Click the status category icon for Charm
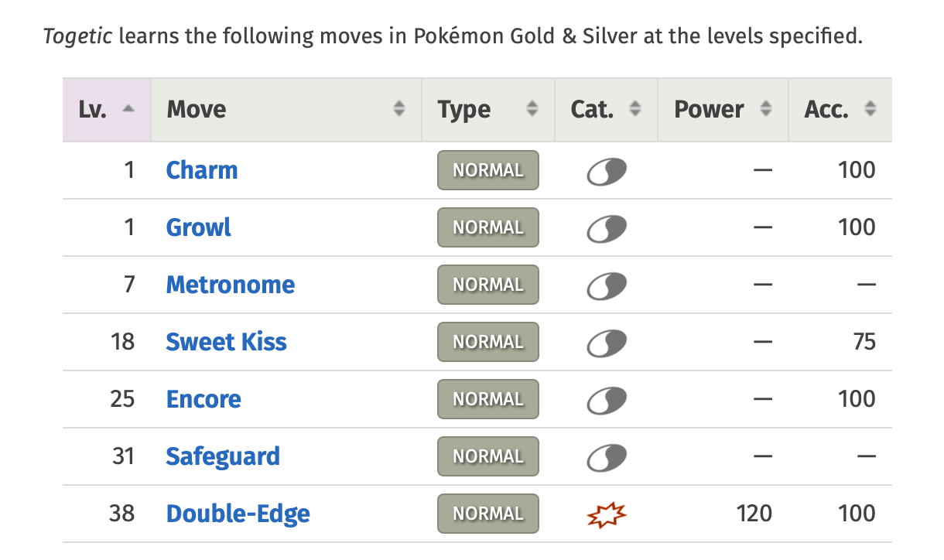 click(606, 171)
